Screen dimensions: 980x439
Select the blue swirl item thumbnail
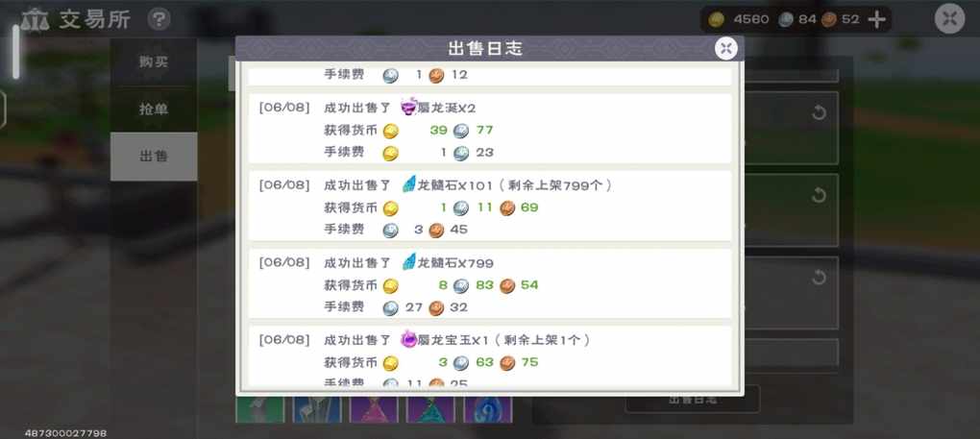(487, 409)
